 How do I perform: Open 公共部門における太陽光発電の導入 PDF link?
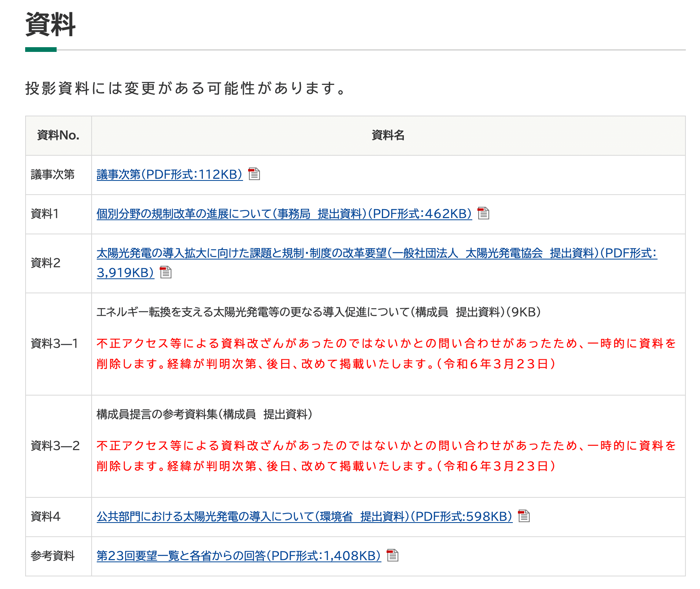tap(305, 517)
